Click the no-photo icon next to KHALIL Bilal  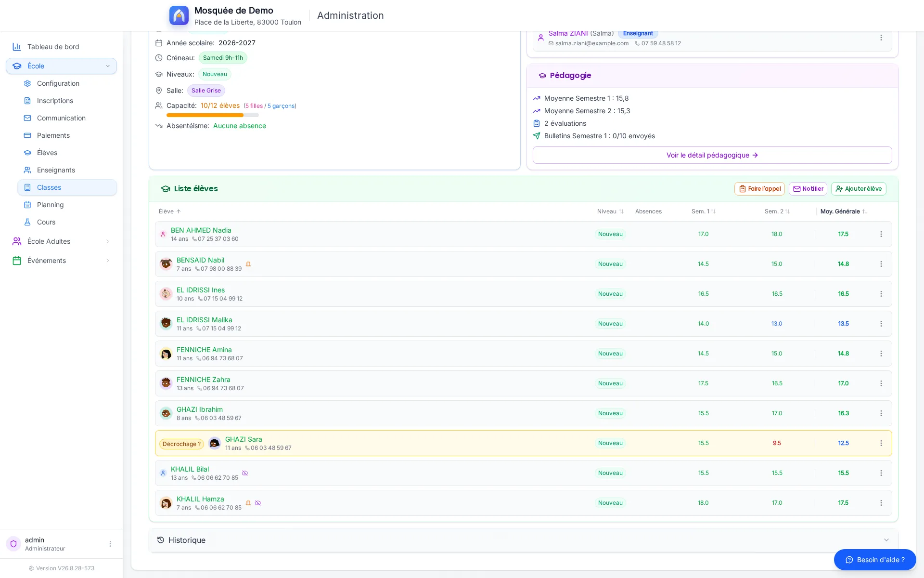point(245,473)
